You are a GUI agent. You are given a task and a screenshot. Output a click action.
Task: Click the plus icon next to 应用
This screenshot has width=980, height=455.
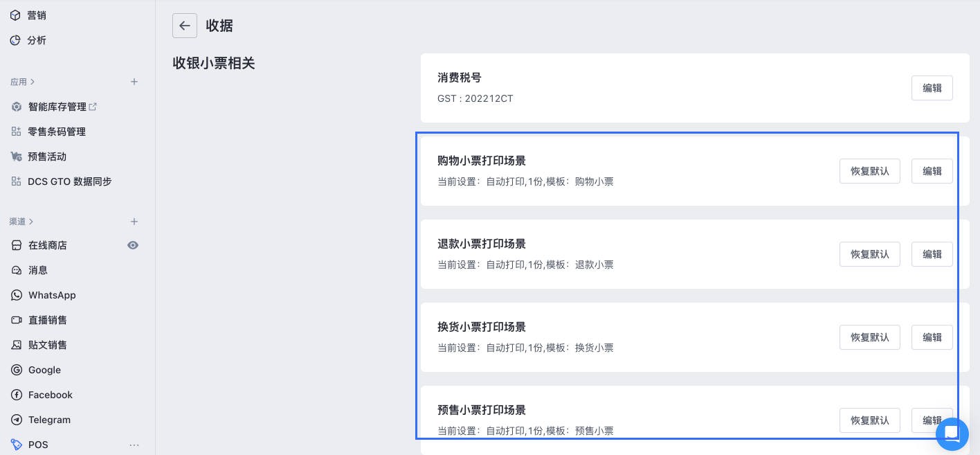coord(134,82)
